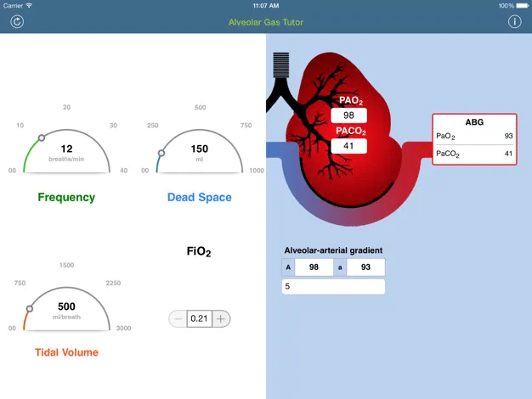The width and height of the screenshot is (532, 399).
Task: Click the Dead Space label
Action: tap(200, 197)
